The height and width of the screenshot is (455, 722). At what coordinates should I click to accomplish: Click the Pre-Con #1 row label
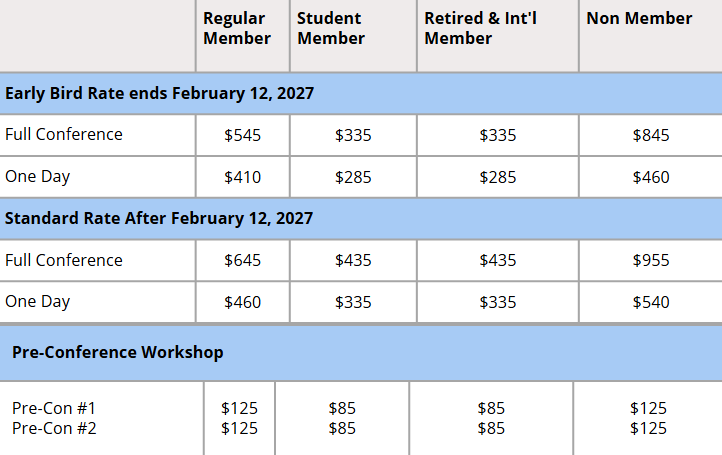[x=54, y=408]
